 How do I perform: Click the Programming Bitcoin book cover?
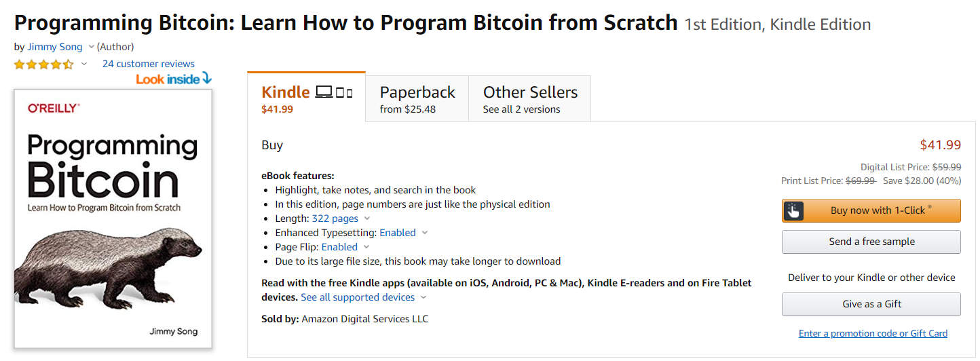[x=113, y=218]
